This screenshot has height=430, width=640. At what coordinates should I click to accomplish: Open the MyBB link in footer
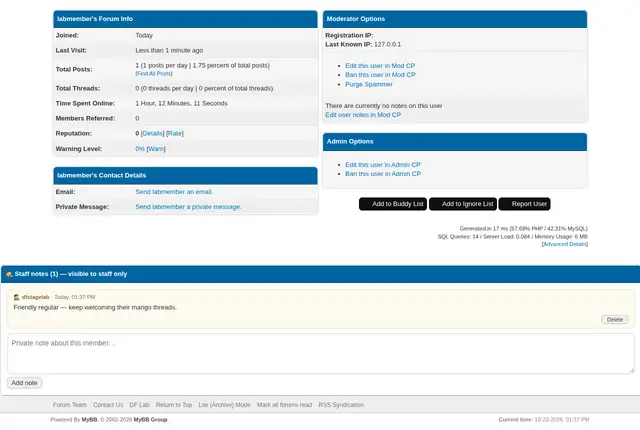pos(89,420)
